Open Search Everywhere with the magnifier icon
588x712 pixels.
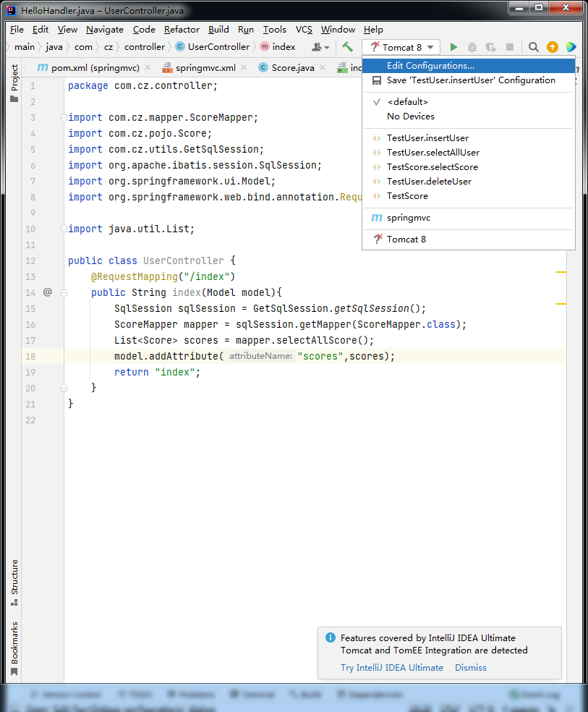532,46
